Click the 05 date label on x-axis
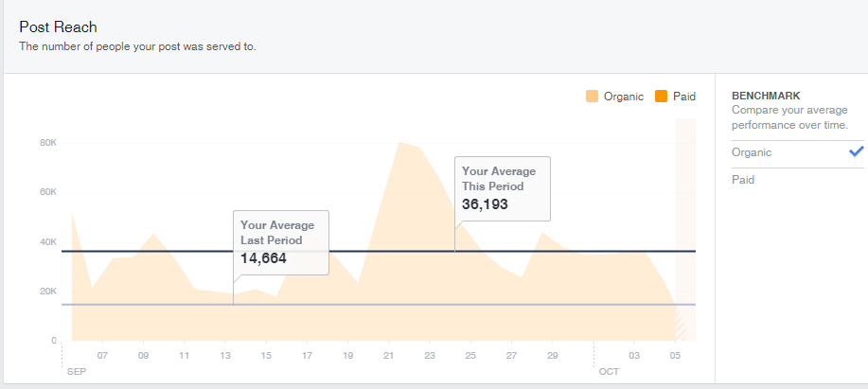Screen dimensions: 868x389 click(675, 355)
